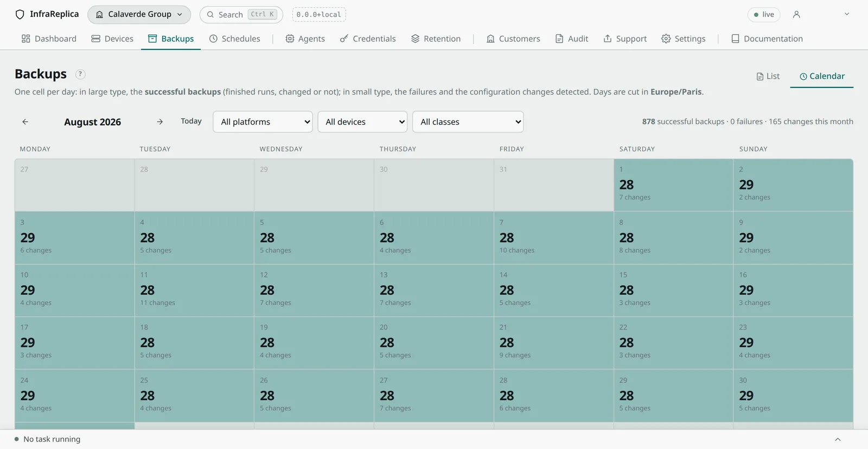Open the All classes dropdown
Image resolution: width=868 pixels, height=449 pixels.
pyautogui.click(x=468, y=122)
